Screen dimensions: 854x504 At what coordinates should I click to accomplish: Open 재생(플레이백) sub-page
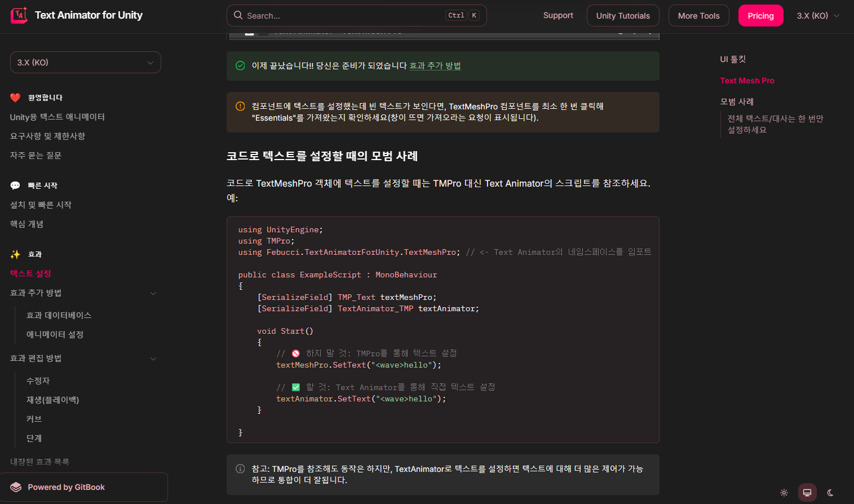click(x=53, y=400)
